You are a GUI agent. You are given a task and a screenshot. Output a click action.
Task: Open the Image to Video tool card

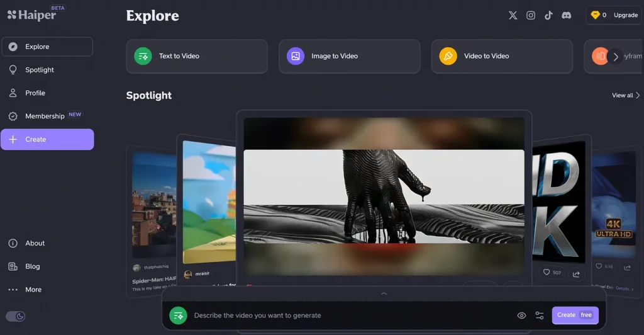[350, 56]
